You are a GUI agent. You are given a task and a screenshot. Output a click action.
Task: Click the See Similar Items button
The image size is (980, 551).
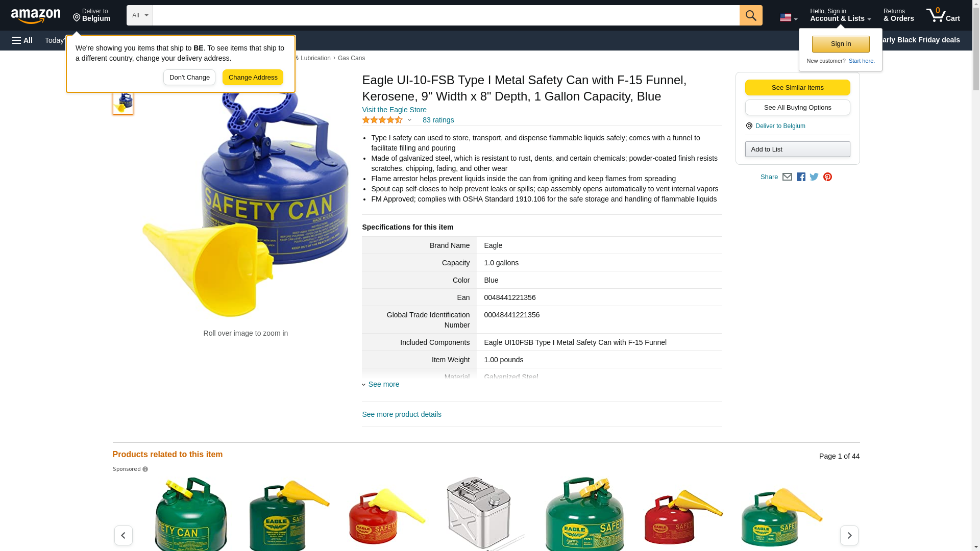[797, 88]
